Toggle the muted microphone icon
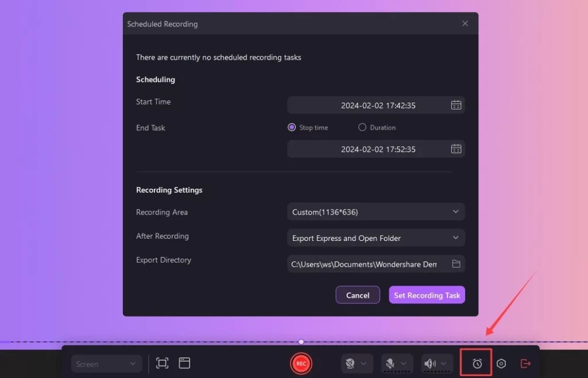The image size is (588, 378). (390, 364)
